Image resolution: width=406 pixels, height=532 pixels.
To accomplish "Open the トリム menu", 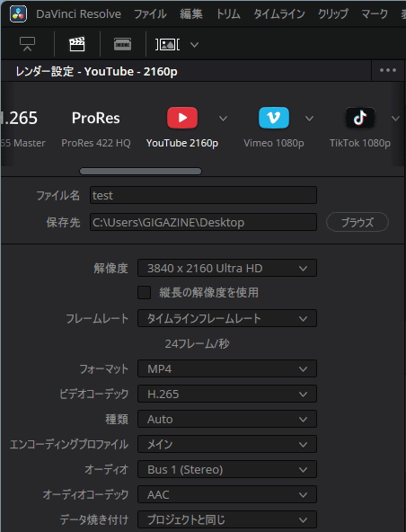I will point(228,13).
